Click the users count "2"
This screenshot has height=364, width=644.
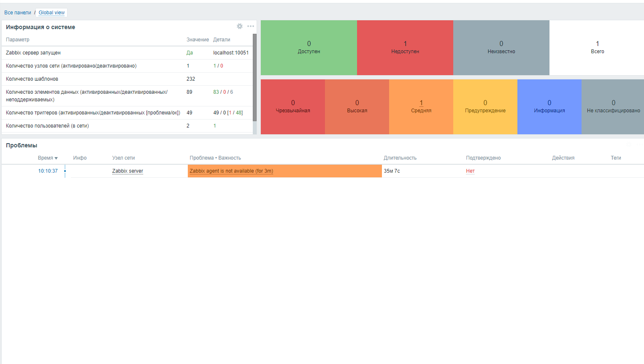188,126
